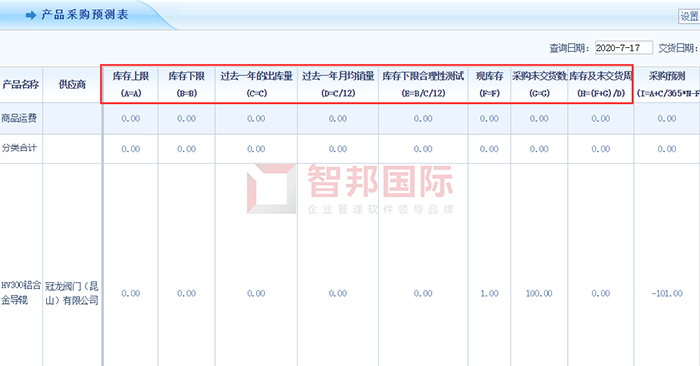This screenshot has width=700, height=366.
Task: Click 采购未交货数 value in 分类合计 row
Action: pyautogui.click(x=539, y=149)
